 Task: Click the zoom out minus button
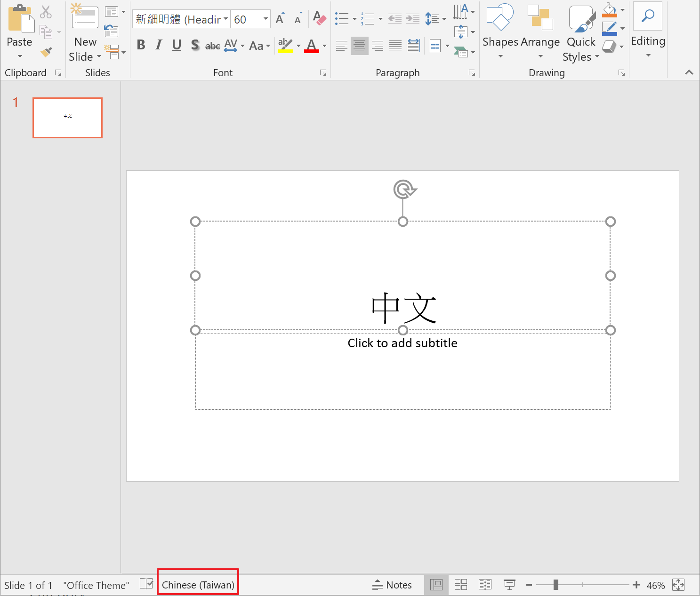tap(529, 585)
